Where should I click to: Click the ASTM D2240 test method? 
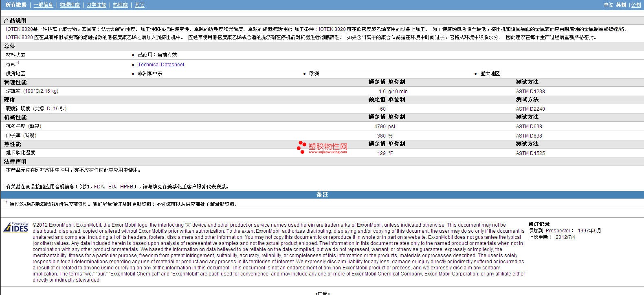click(530, 109)
